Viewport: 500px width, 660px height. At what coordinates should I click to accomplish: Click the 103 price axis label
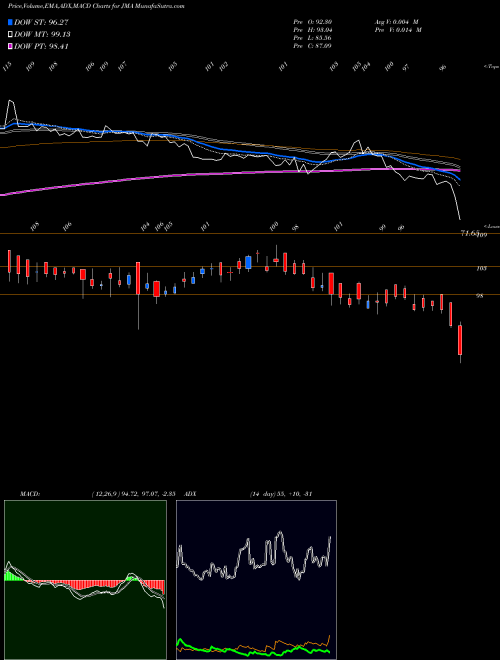point(481,268)
